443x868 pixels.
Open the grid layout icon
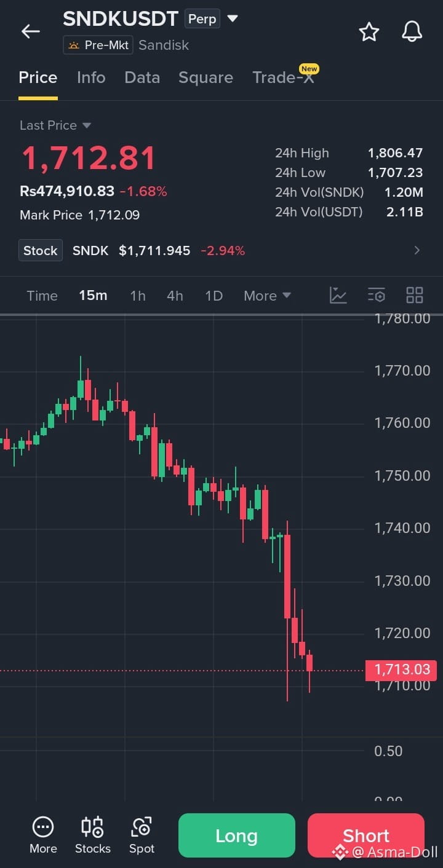click(415, 295)
